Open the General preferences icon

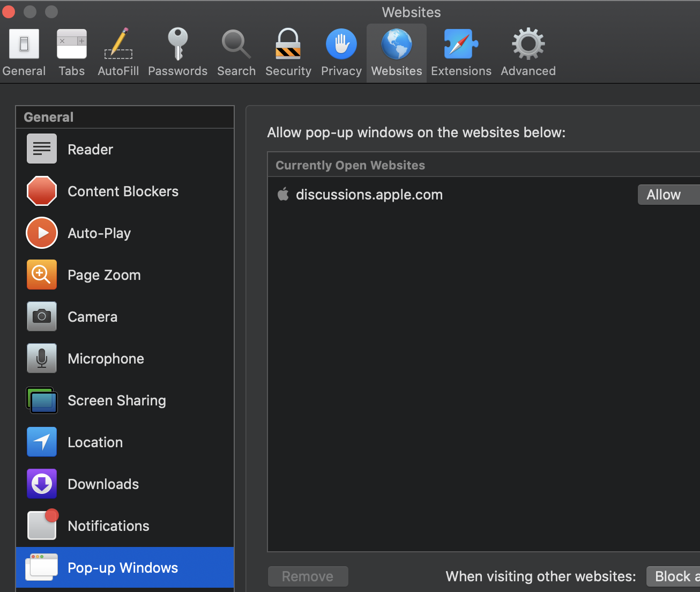(24, 44)
